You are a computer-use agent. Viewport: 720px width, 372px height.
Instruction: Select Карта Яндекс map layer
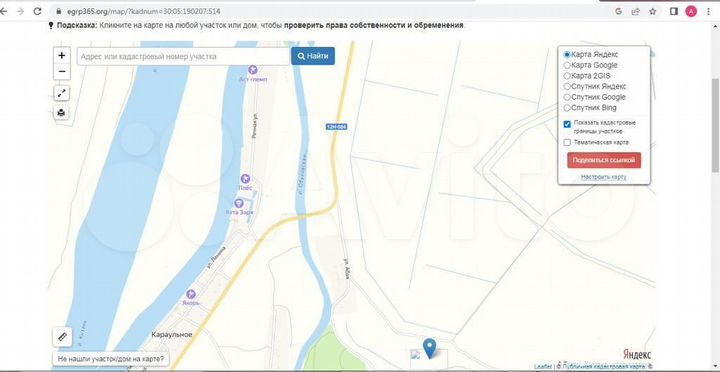click(567, 54)
